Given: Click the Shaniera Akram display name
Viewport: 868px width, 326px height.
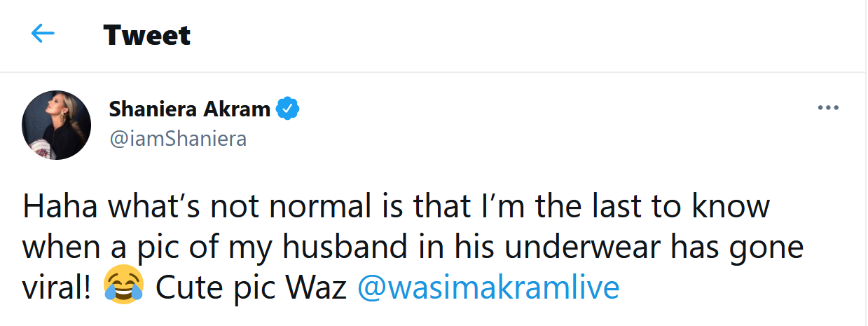Looking at the screenshot, I should [x=190, y=109].
